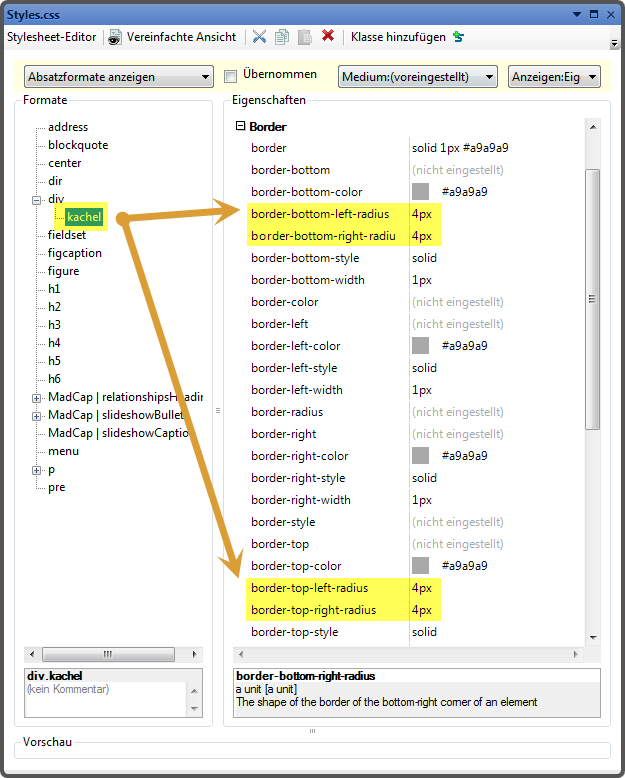Viewport: 625px width, 778px height.
Task: Click the cut (scissors) toolbar icon
Action: point(259,37)
